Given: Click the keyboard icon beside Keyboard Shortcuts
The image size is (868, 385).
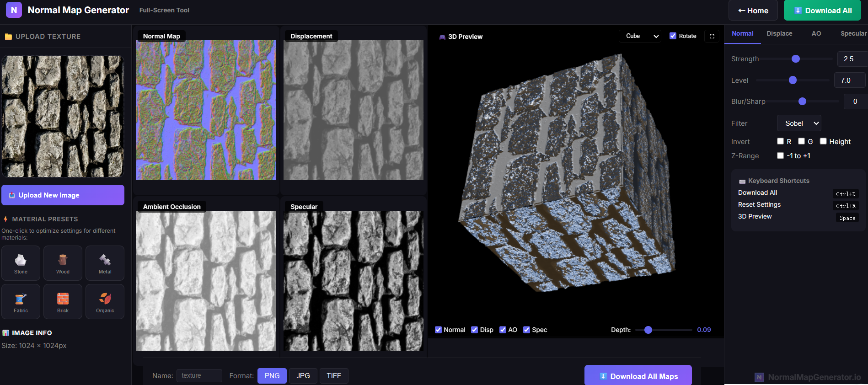Looking at the screenshot, I should tap(742, 182).
